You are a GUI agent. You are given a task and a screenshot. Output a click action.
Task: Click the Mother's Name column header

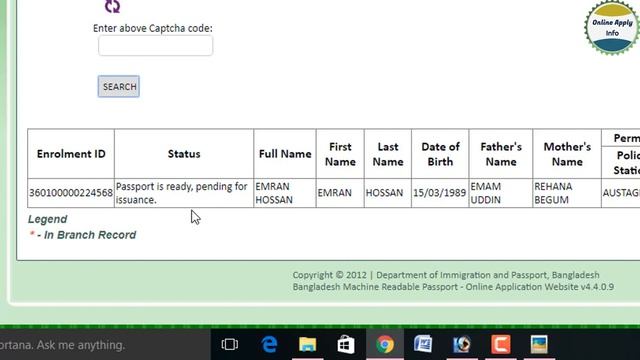567,154
